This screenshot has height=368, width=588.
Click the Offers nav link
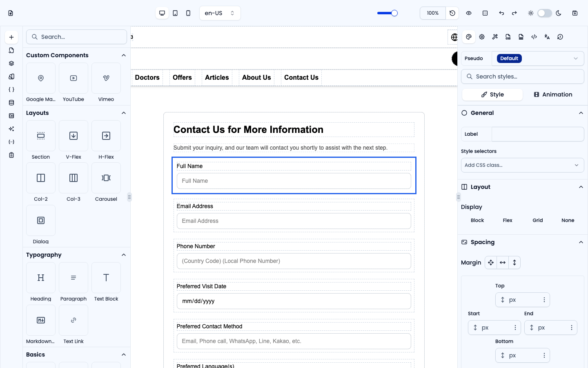pos(182,78)
